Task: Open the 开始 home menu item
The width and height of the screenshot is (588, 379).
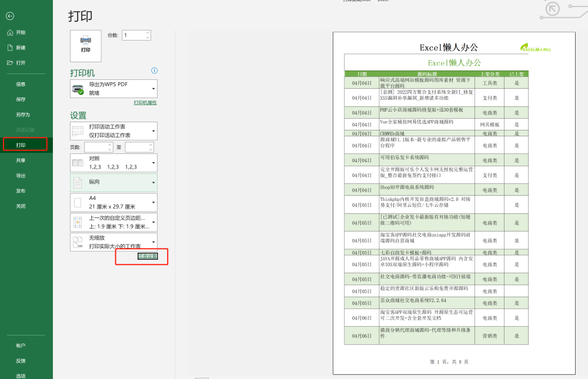Action: pos(21,33)
